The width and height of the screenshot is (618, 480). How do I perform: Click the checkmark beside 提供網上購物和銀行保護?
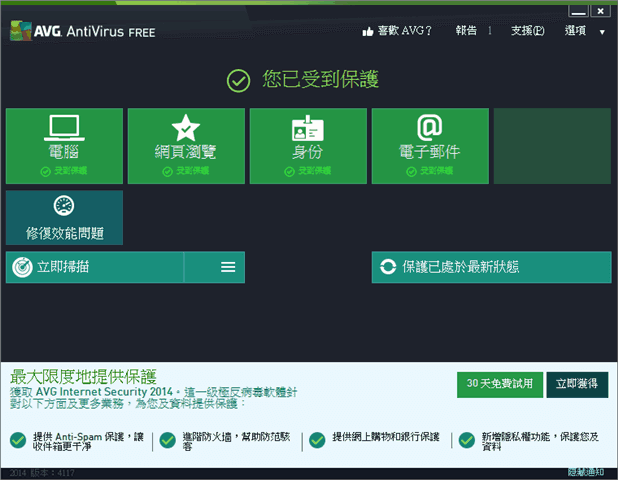click(x=317, y=440)
